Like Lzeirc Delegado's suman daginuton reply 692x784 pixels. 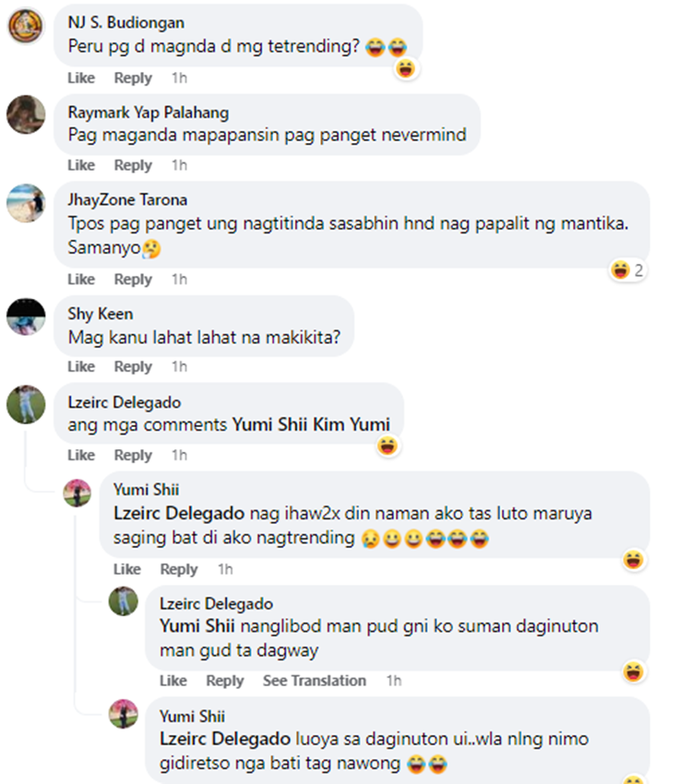[x=173, y=681]
